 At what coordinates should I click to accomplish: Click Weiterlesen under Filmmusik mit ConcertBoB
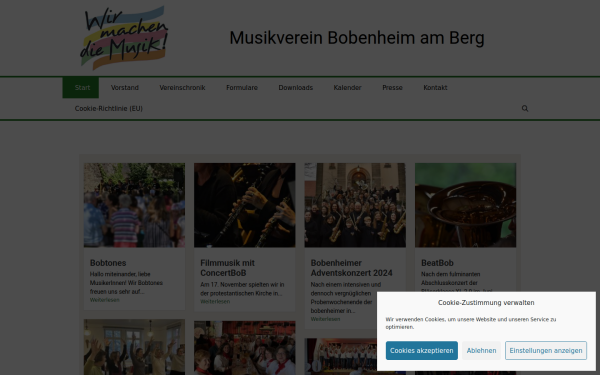point(215,302)
